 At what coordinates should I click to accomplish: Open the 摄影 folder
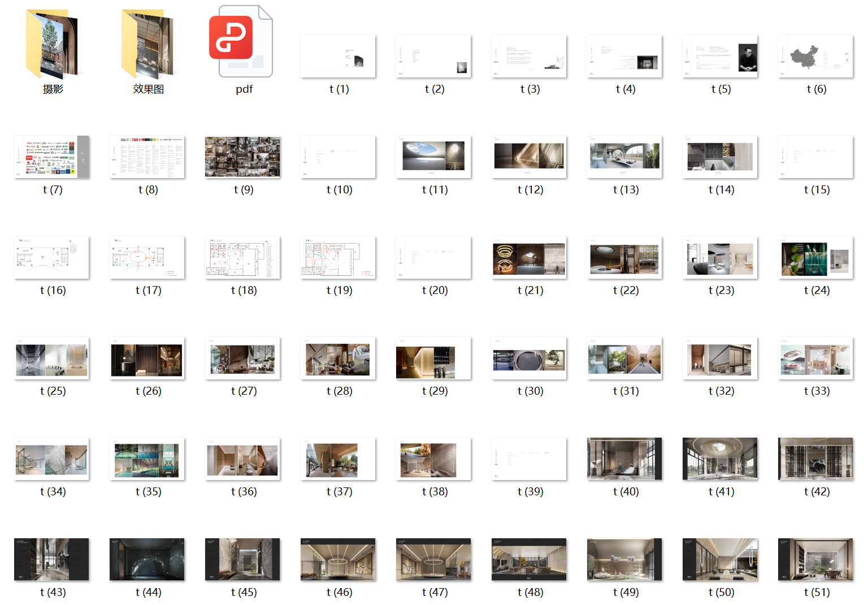(52, 44)
